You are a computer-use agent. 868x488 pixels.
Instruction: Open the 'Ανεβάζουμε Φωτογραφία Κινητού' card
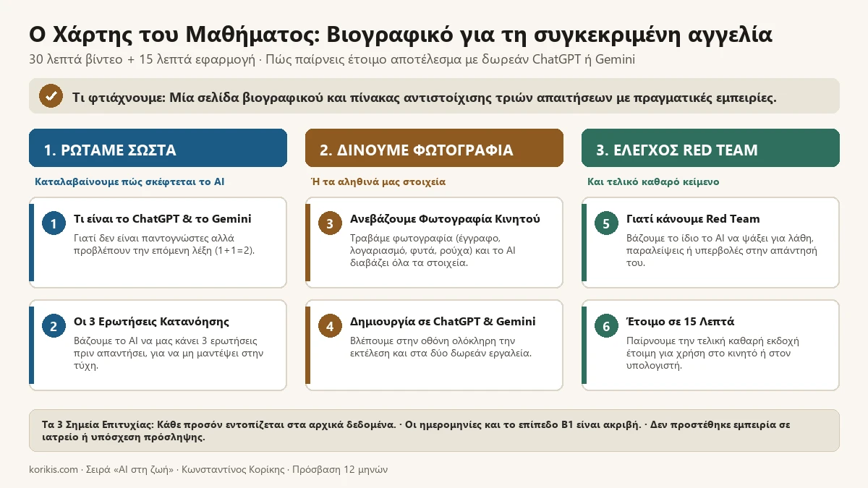point(434,242)
